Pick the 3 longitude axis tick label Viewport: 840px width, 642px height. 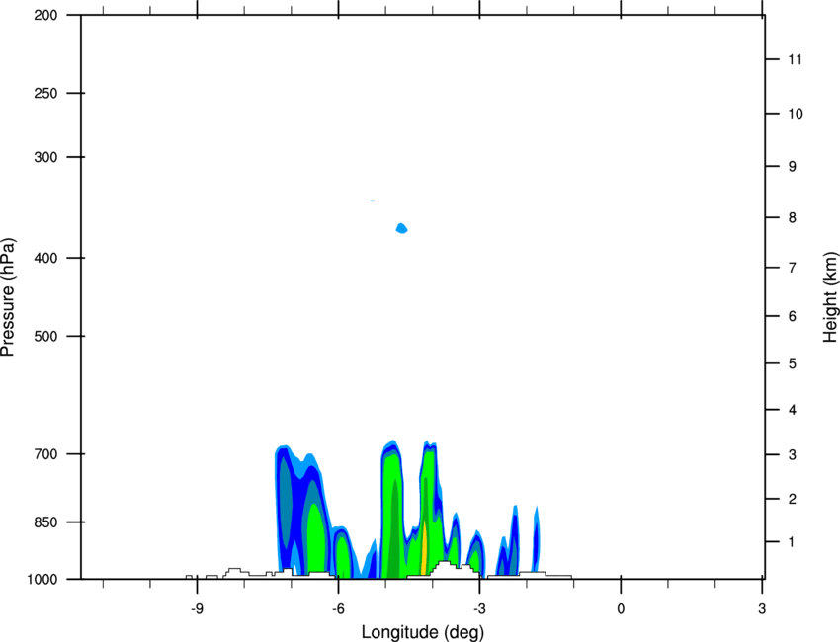tap(762, 608)
